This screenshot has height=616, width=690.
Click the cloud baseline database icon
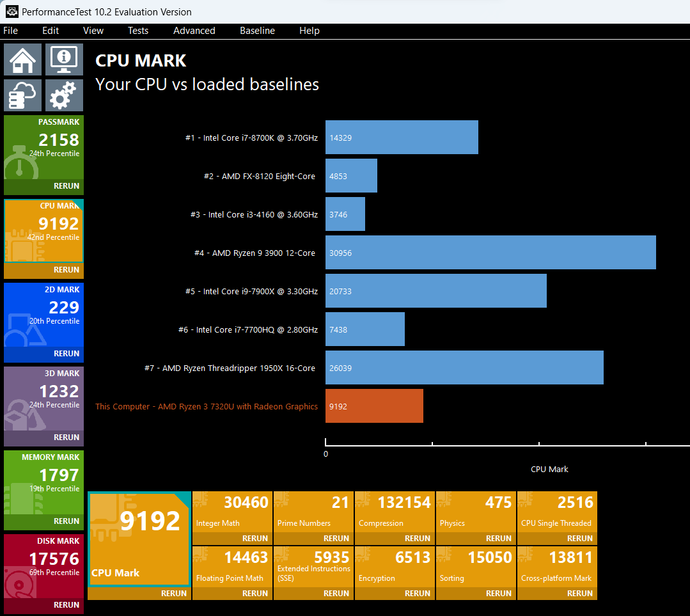click(x=22, y=95)
